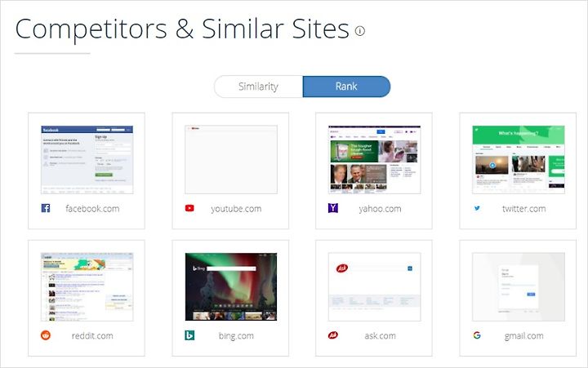
Task: Open the facebook.com link
Action: pyautogui.click(x=92, y=209)
